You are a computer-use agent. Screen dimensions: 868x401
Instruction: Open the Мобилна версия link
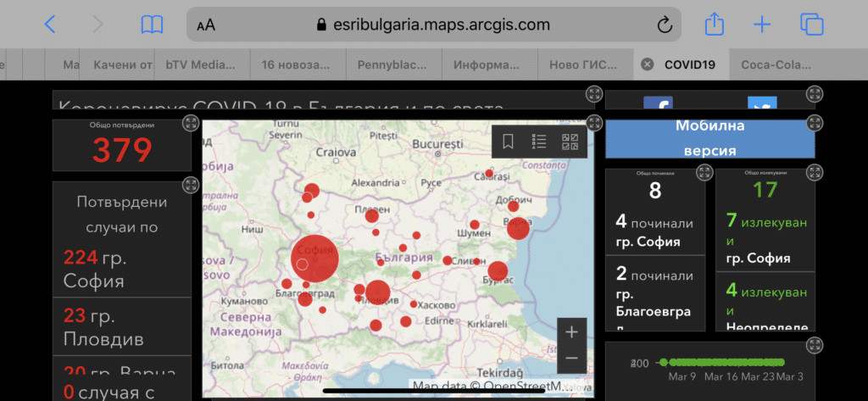click(x=709, y=138)
